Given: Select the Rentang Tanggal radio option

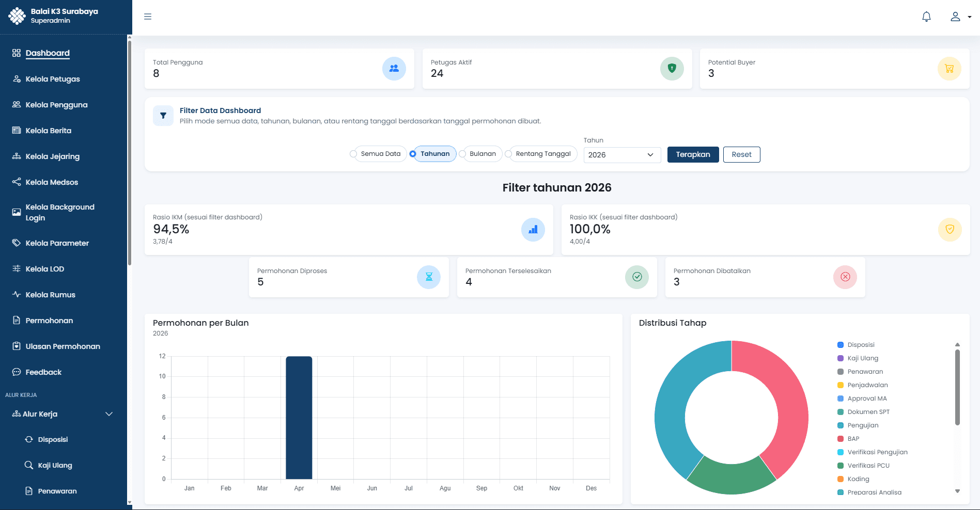Looking at the screenshot, I should [508, 154].
